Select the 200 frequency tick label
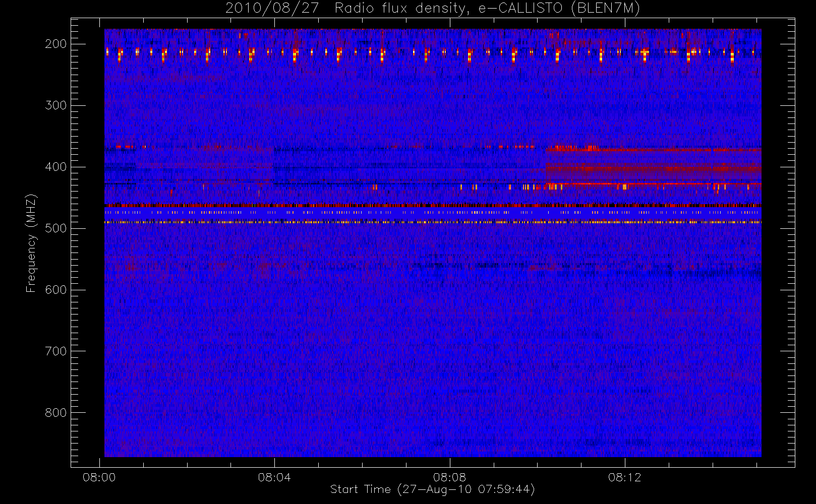Screen dimensions: 816x504 click(56, 44)
